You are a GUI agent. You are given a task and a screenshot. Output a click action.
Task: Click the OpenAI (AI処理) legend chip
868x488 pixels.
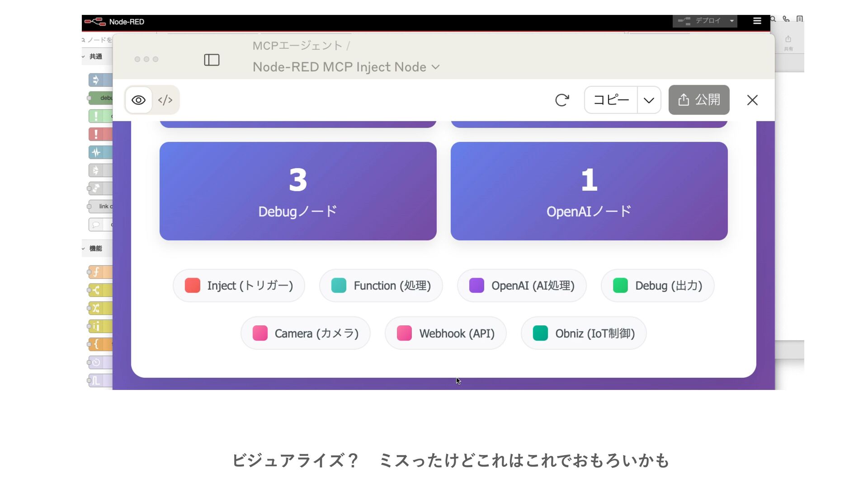coord(522,286)
